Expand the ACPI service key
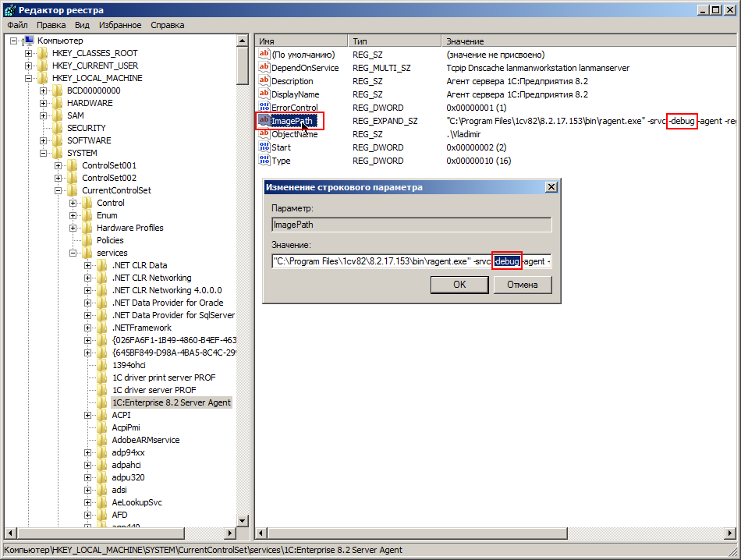Viewport: 741px width, 560px height. (x=87, y=416)
